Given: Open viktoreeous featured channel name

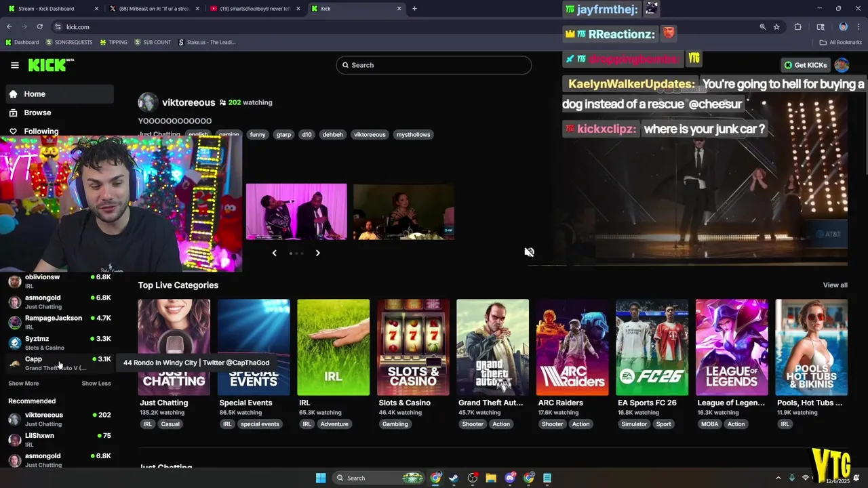Looking at the screenshot, I should point(189,102).
